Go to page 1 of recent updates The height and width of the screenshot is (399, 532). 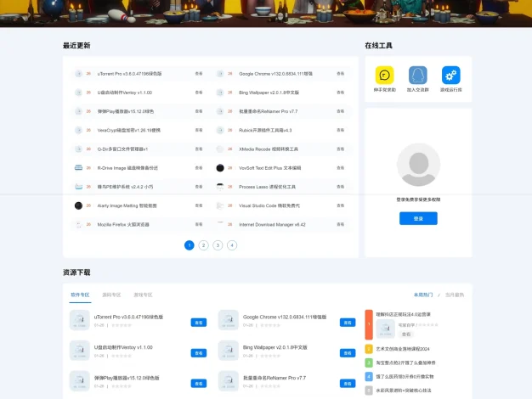click(x=190, y=245)
